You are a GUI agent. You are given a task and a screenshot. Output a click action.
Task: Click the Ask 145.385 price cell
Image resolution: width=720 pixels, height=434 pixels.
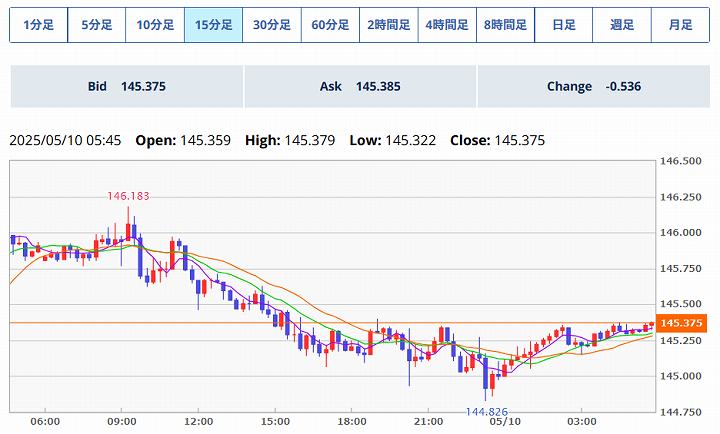point(360,87)
